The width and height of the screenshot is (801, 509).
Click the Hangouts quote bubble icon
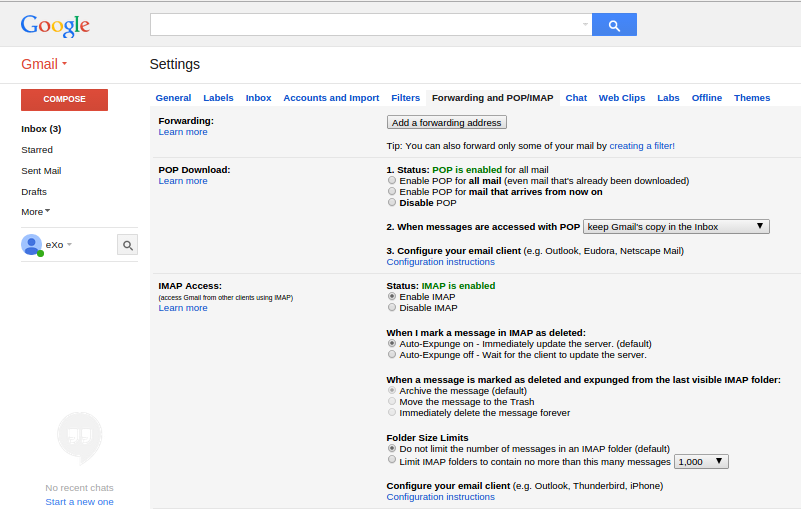[x=80, y=437]
